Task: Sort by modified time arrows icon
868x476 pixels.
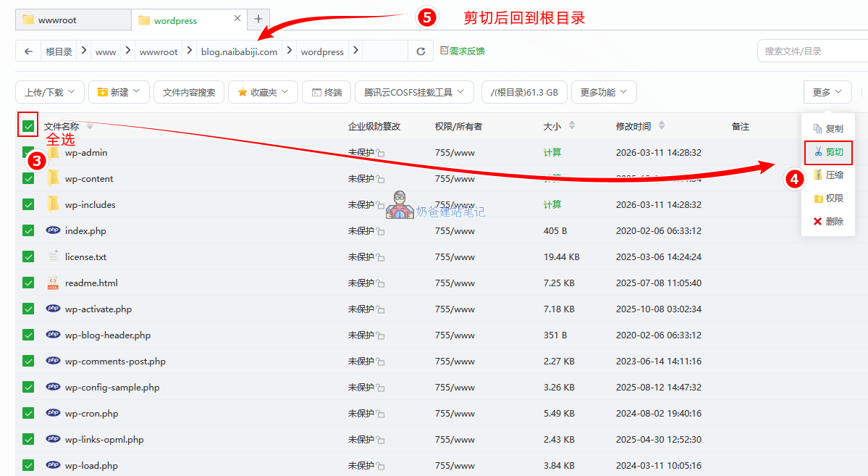Action: coord(662,126)
